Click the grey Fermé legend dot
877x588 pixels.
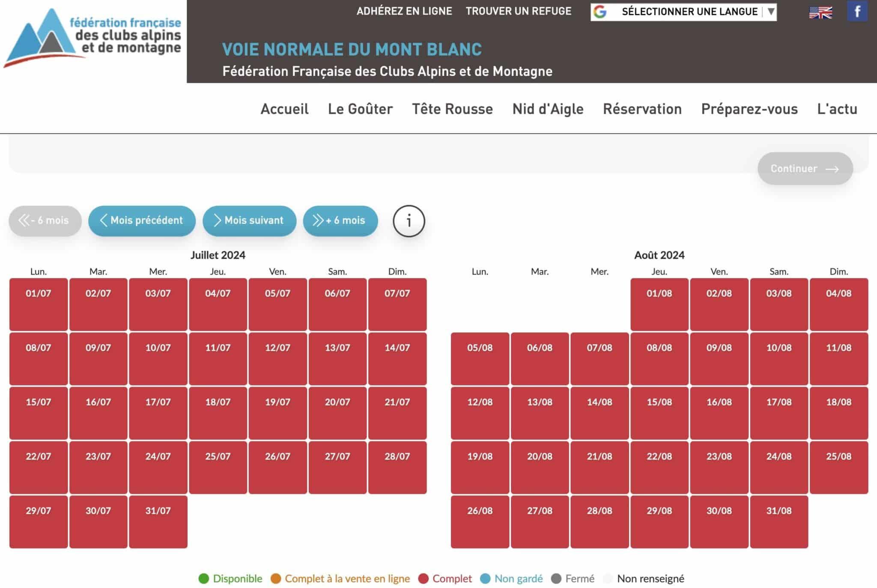pos(556,579)
